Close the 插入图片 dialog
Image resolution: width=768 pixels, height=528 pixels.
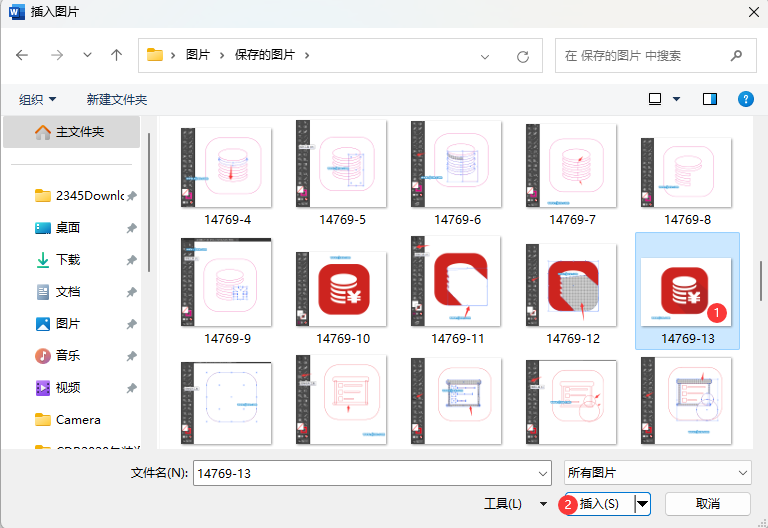[754, 12]
